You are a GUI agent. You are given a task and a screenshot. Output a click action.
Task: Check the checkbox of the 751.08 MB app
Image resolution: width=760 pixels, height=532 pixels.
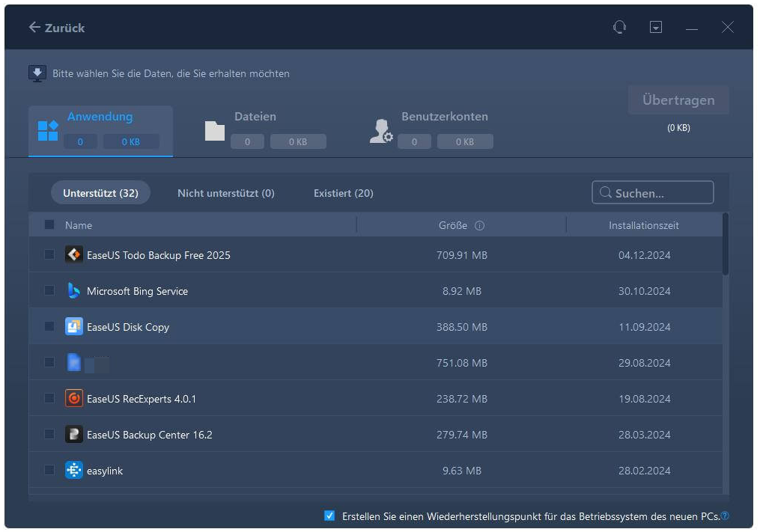[49, 362]
